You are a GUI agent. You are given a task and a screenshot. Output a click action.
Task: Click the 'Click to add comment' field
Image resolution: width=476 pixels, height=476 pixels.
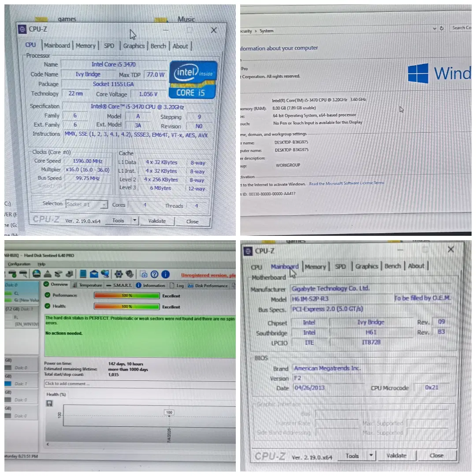coord(140,384)
